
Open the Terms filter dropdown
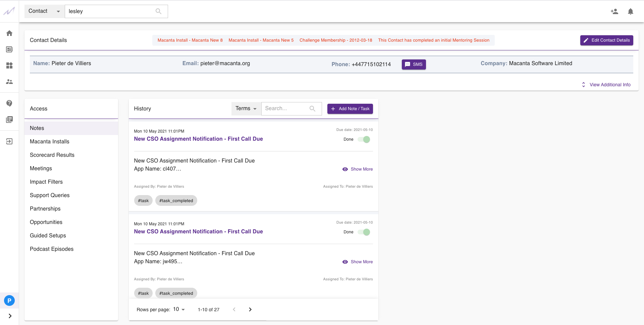pos(246,108)
